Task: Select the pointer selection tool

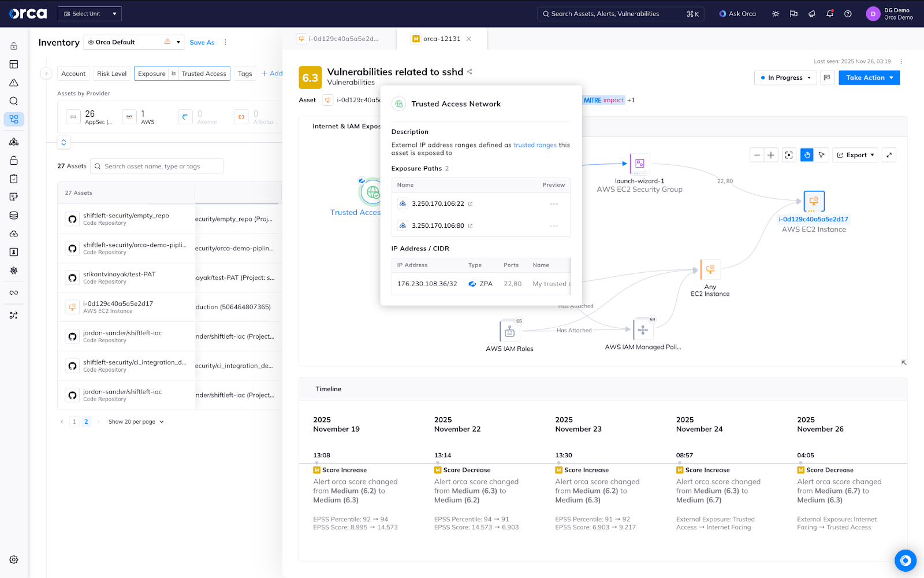Action: click(822, 155)
